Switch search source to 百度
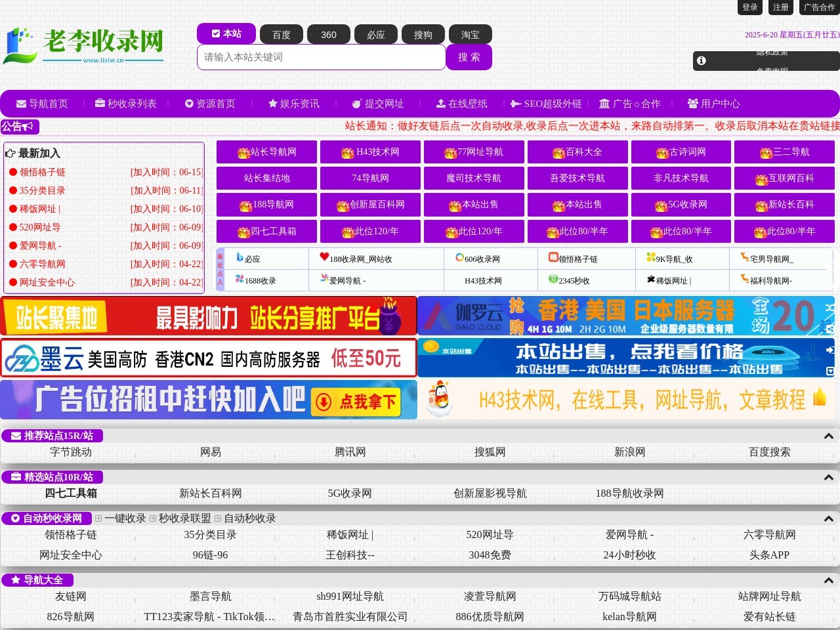The width and height of the screenshot is (840, 630). coord(282,35)
